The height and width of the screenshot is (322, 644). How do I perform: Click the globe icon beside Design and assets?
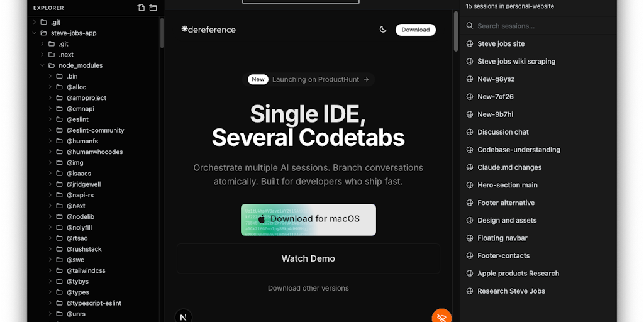click(x=470, y=220)
